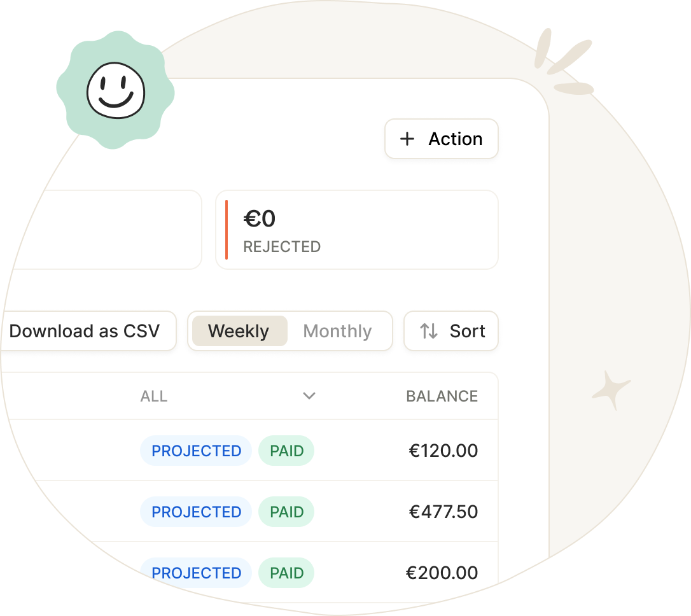691x616 pixels.
Task: Click the up-down arrows sort icon
Action: click(x=428, y=331)
